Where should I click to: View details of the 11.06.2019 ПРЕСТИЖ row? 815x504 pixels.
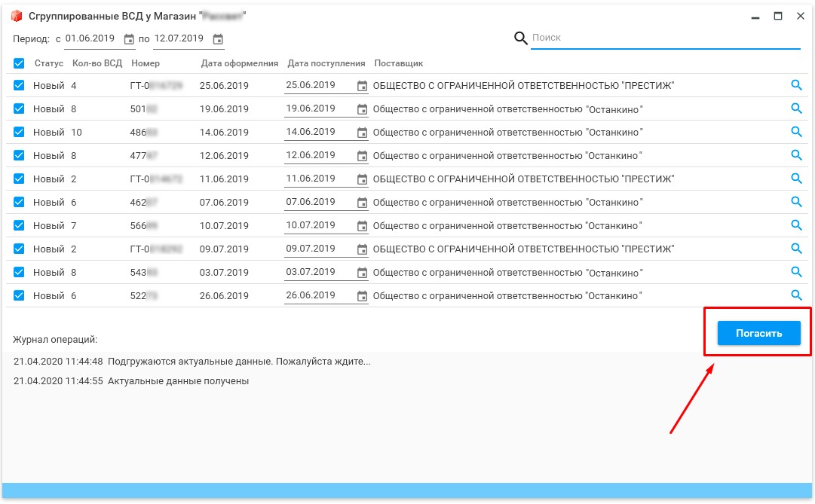tap(796, 179)
